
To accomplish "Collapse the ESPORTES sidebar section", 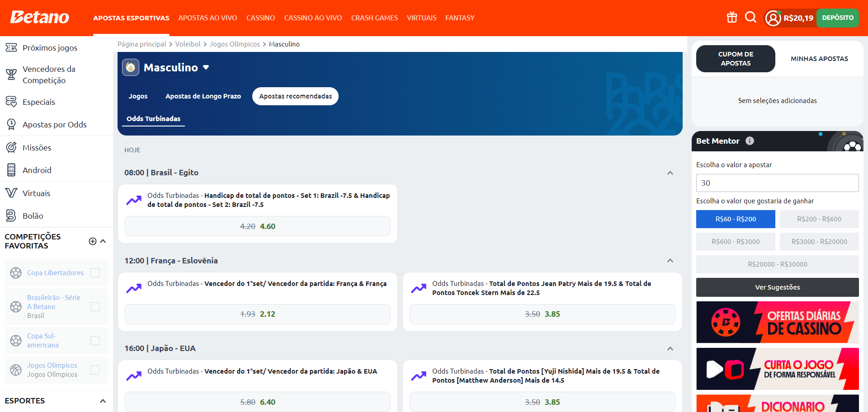I will tap(103, 401).
